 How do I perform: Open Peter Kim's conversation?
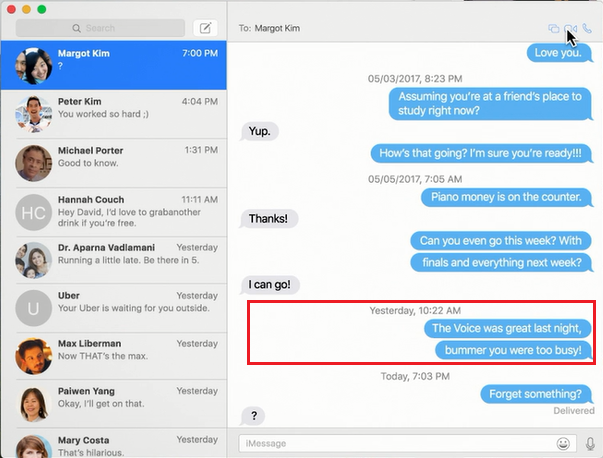(x=114, y=114)
